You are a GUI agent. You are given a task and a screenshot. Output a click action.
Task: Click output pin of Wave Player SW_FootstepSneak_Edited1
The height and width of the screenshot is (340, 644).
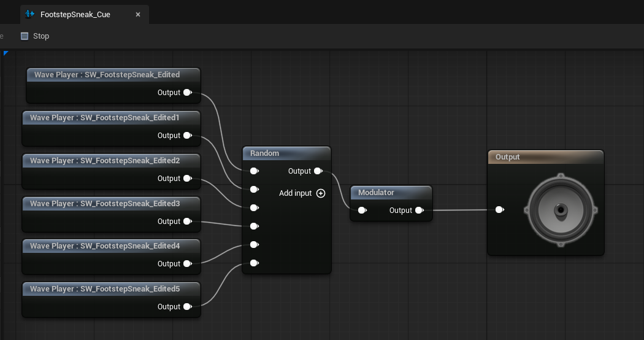(188, 135)
